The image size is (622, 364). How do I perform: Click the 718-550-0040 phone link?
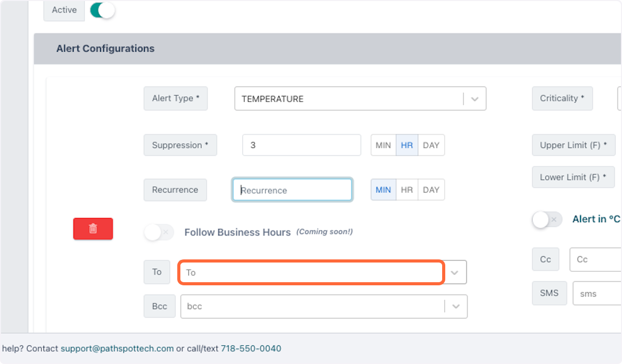(251, 348)
